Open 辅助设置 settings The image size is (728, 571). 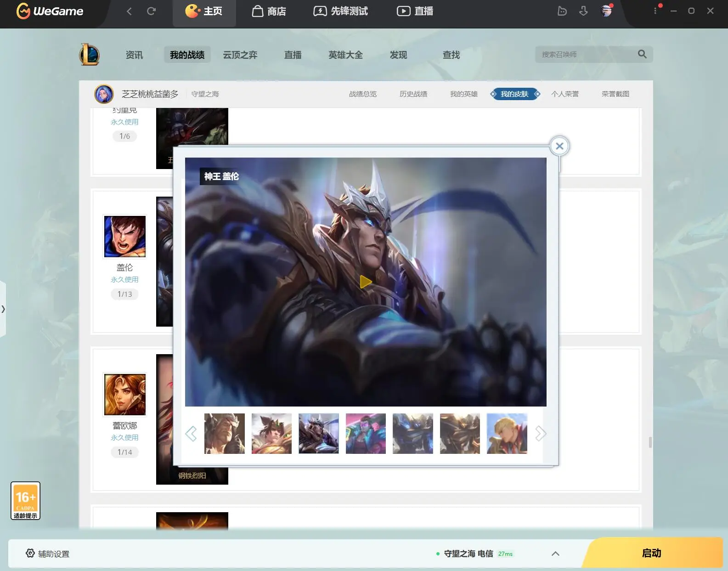[48, 554]
